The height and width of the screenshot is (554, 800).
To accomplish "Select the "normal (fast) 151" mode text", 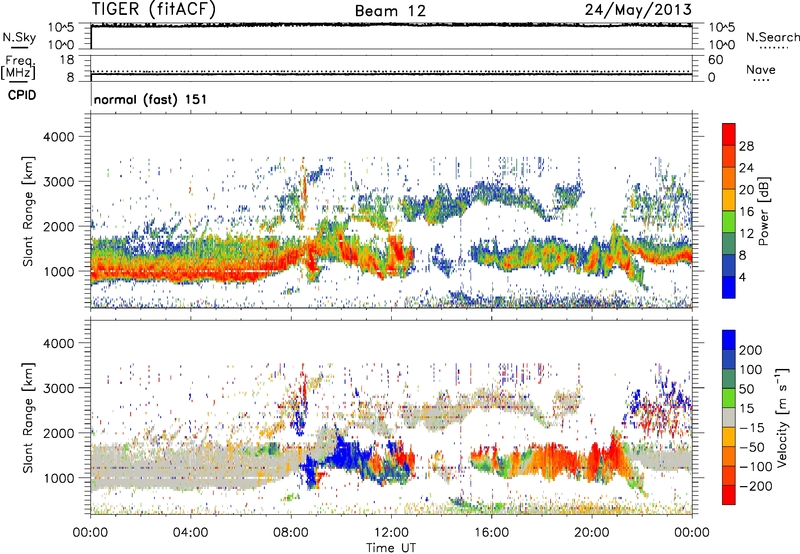I will [151, 99].
